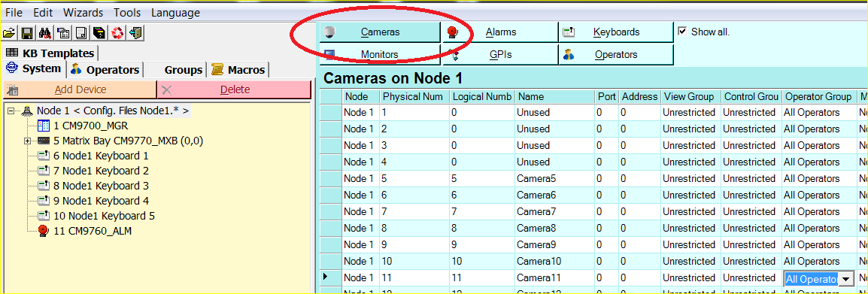Click Control Group Unrestricted cell in Camera9 row
Image resolution: width=868 pixels, height=294 pixels.
click(x=751, y=244)
